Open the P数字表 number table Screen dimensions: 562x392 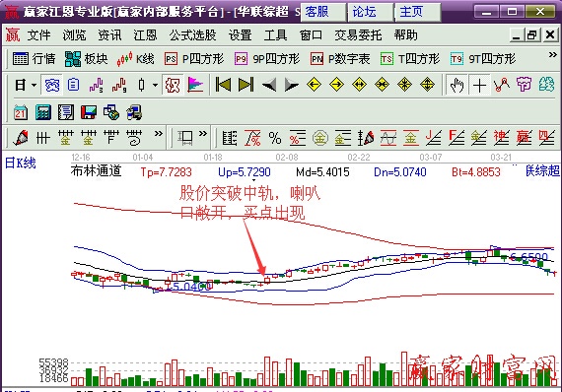click(340, 59)
